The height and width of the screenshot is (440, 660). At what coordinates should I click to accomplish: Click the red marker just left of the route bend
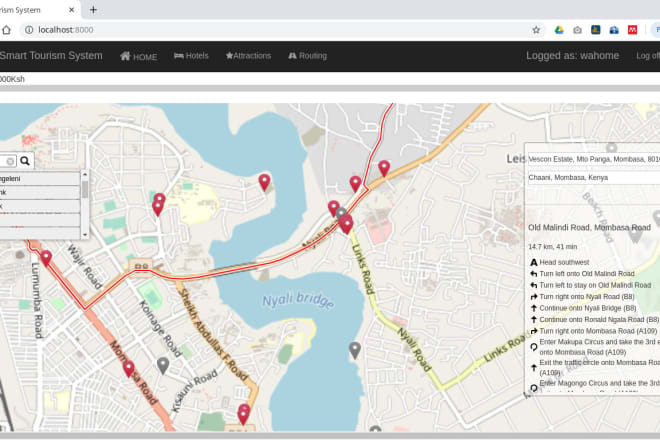tap(356, 184)
